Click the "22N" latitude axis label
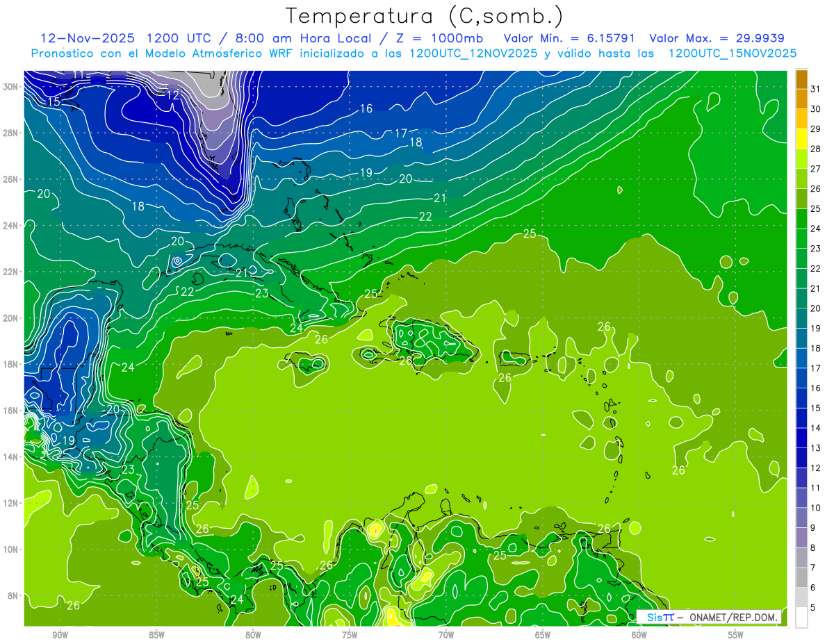The height and width of the screenshot is (644, 834). [x=10, y=272]
